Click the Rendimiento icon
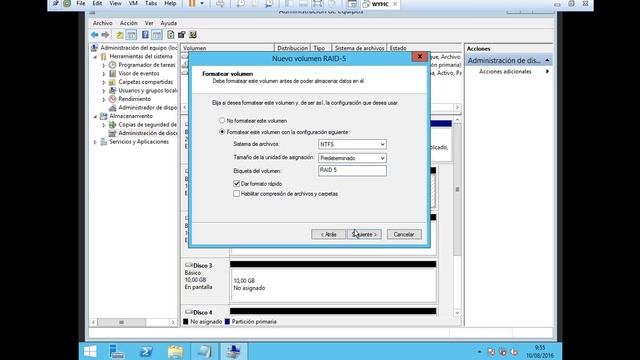The image size is (640, 360). (x=113, y=99)
